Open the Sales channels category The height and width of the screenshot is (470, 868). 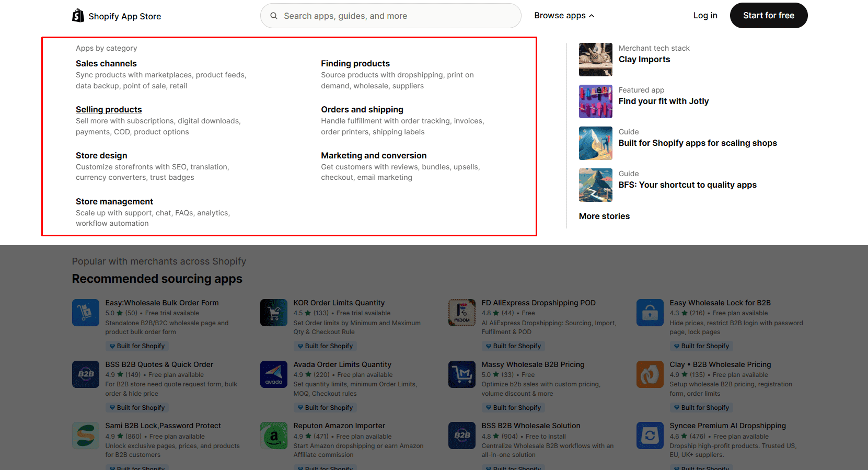point(106,63)
